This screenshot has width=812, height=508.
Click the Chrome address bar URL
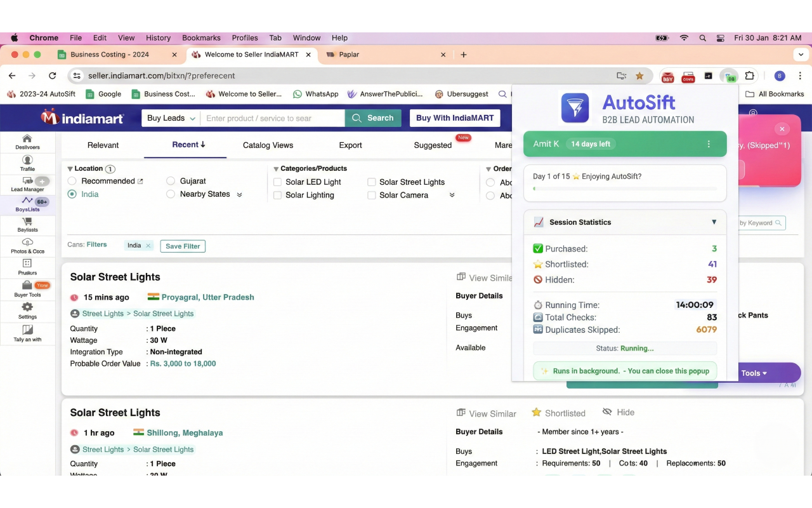162,76
